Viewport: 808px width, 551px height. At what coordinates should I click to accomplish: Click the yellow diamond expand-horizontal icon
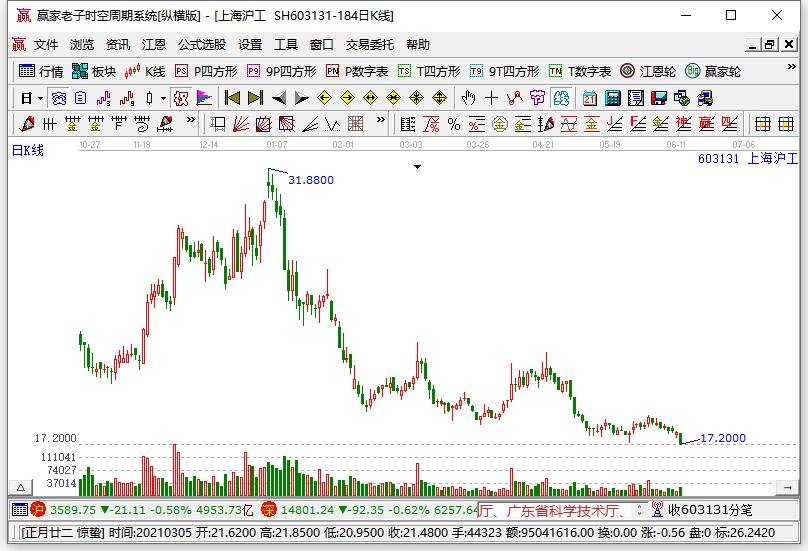point(371,98)
